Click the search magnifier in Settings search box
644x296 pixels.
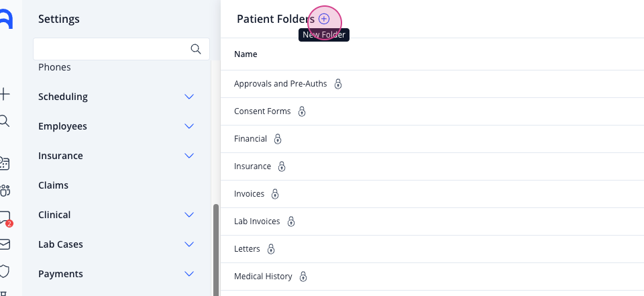click(x=196, y=50)
